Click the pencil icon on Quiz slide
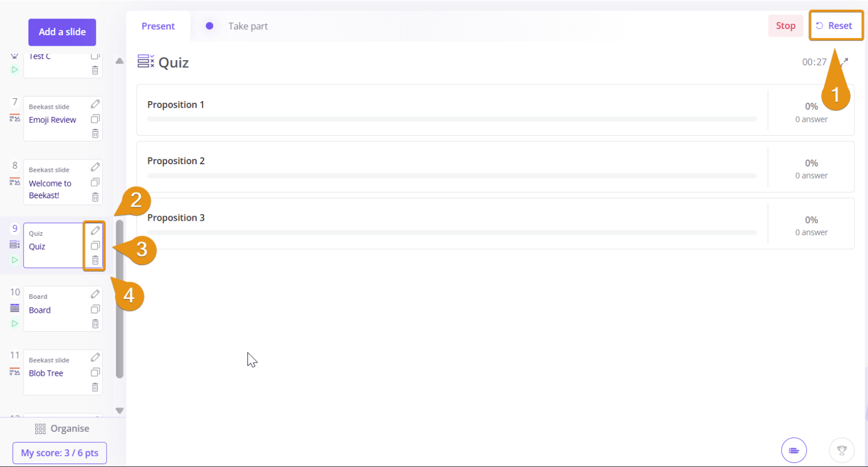Screen dimensions: 868x467 (95, 230)
